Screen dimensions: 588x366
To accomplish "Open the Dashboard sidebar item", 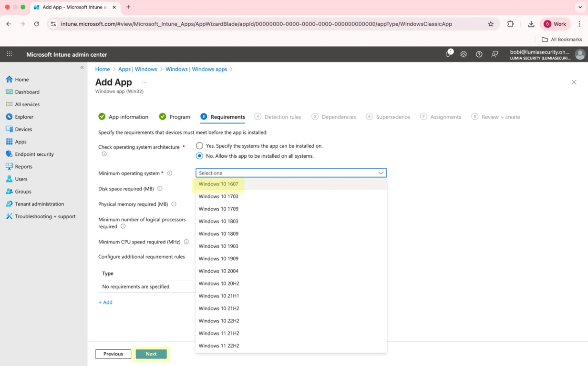I will click(x=22, y=92).
